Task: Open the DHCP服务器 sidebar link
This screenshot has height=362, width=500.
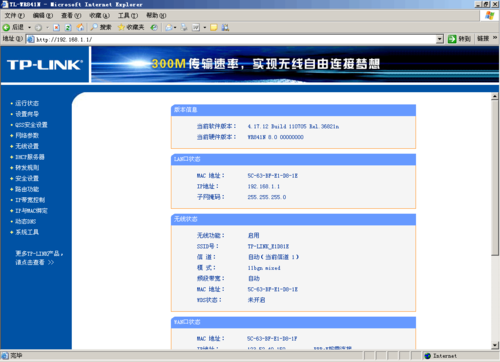Action: pos(30,157)
